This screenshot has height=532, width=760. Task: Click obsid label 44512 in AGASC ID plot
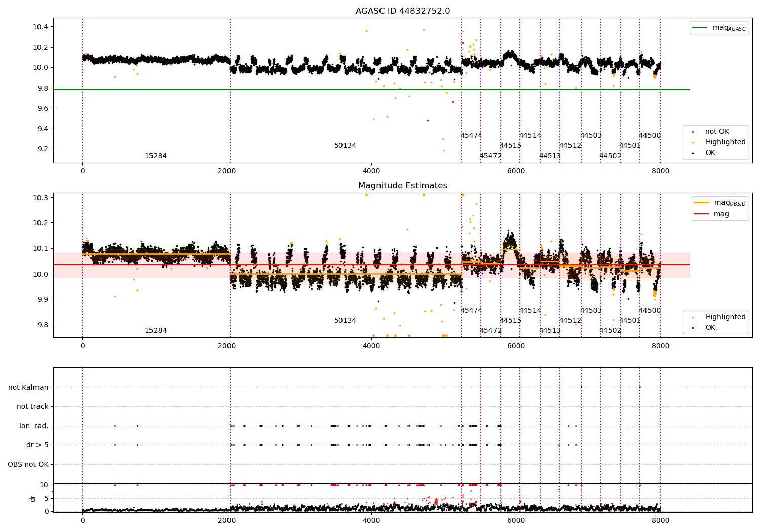[x=570, y=146]
